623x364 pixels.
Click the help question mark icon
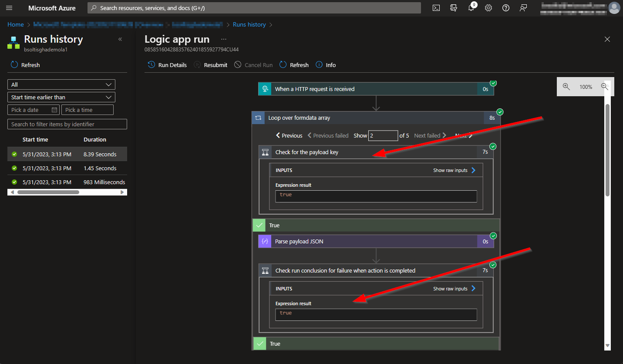(506, 8)
